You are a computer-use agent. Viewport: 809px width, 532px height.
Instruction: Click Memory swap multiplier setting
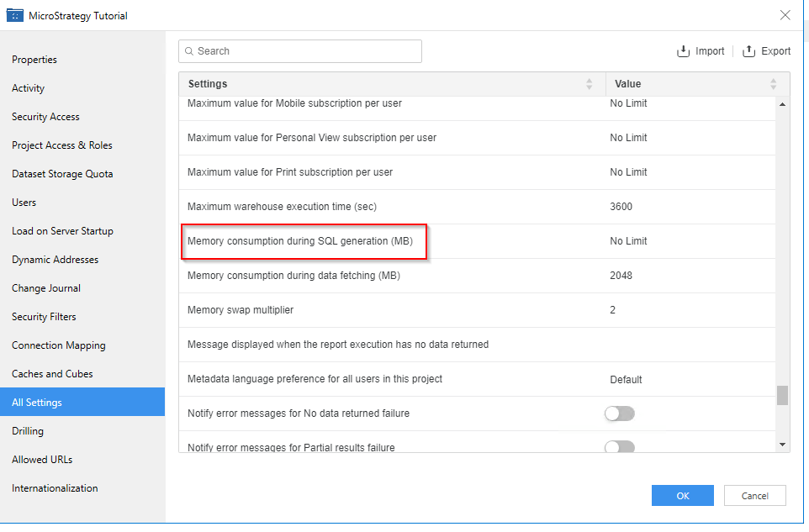tap(241, 310)
